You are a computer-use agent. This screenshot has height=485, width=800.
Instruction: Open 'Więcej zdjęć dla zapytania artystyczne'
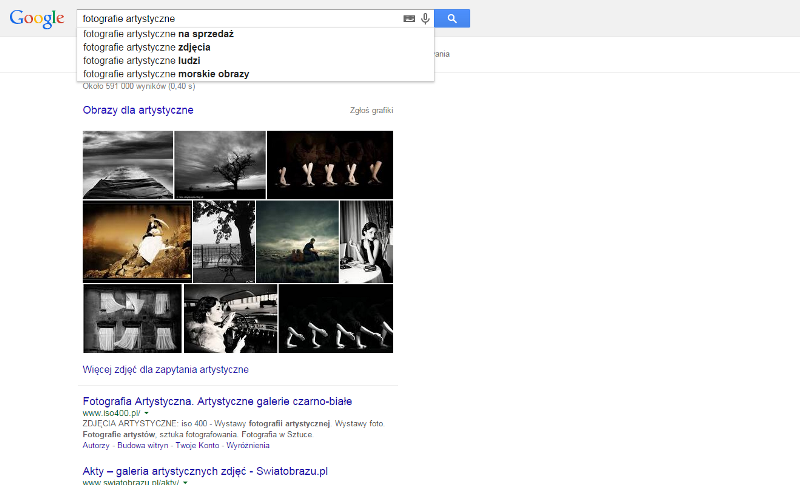click(x=165, y=370)
